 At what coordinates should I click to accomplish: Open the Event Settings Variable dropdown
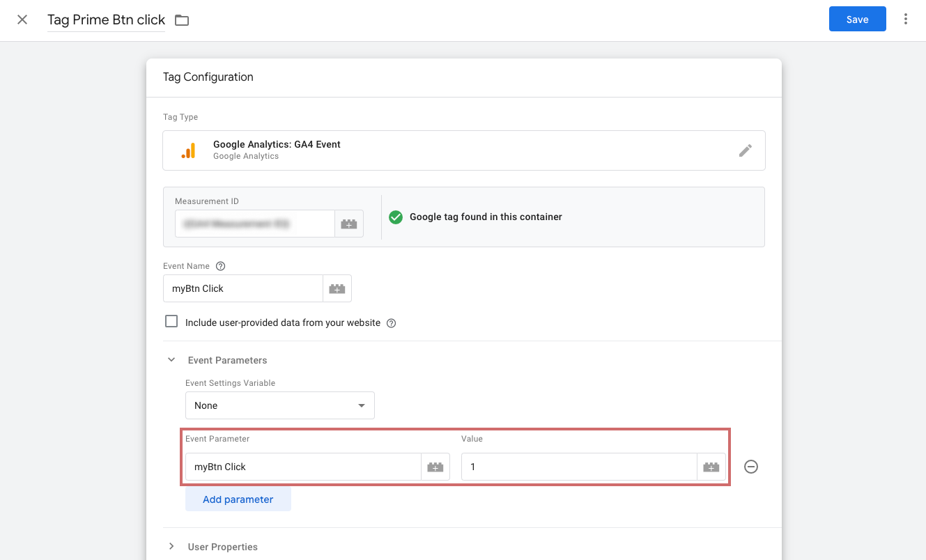(x=280, y=405)
